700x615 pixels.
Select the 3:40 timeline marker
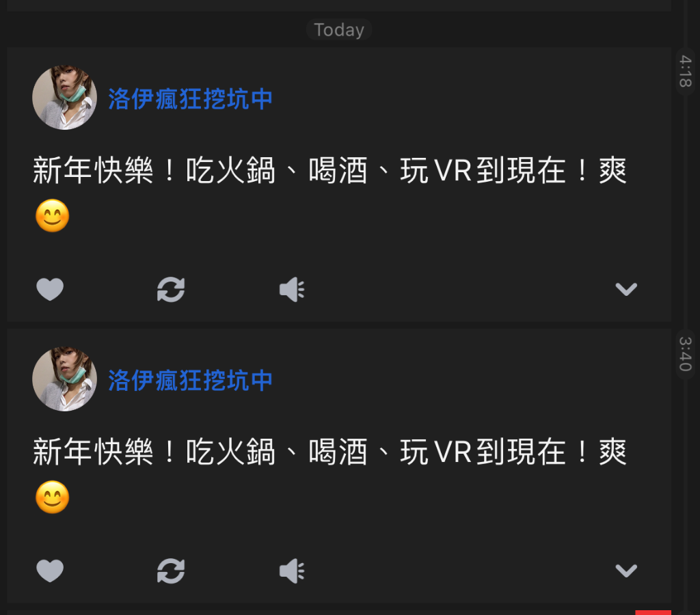[685, 354]
